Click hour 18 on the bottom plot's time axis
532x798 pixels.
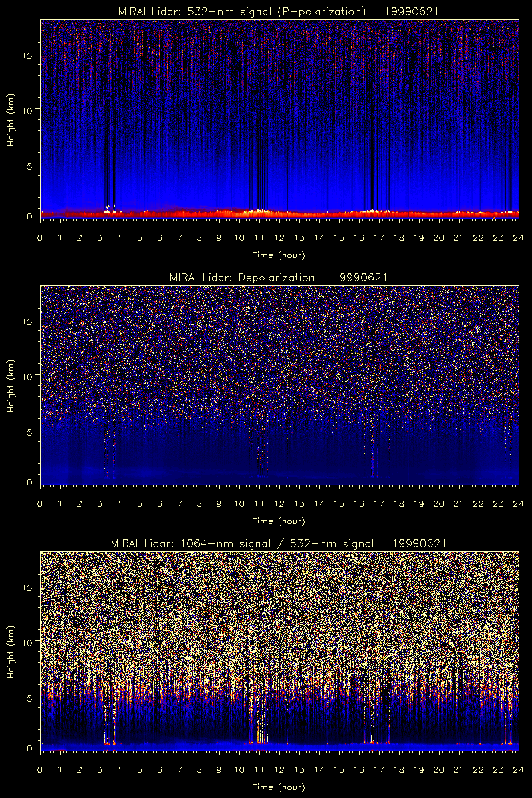(x=398, y=769)
